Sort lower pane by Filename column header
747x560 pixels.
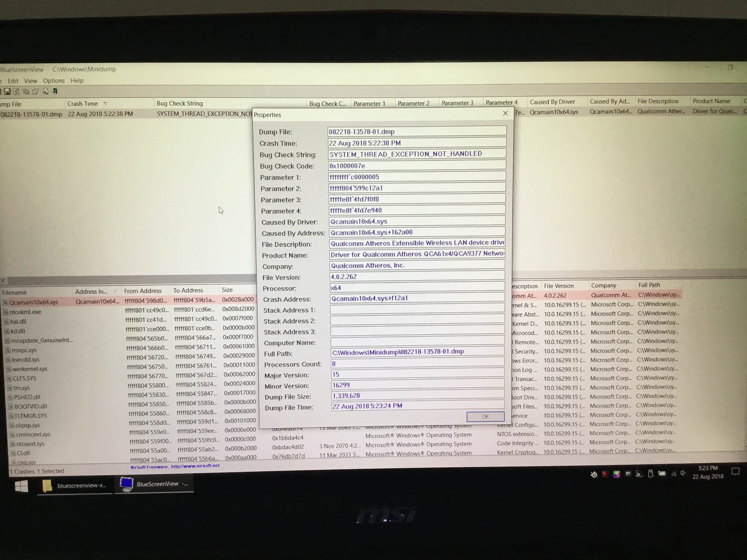[x=37, y=292]
